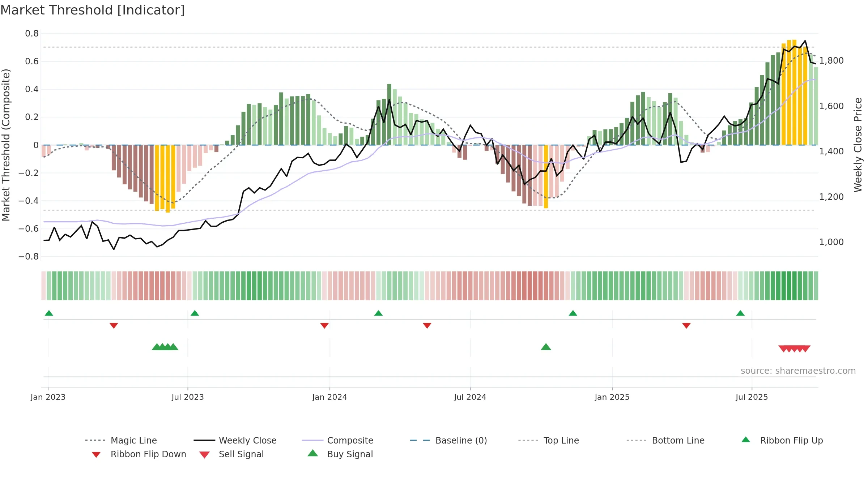Image resolution: width=868 pixels, height=488 pixels.
Task: Toggle the Top Line legend entry
Action: 549,440
